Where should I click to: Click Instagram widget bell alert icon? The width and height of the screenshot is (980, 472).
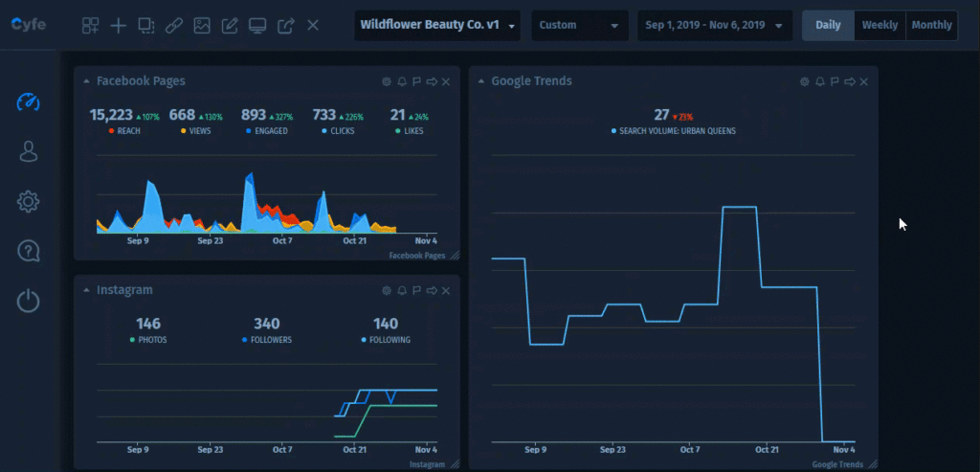pos(402,291)
